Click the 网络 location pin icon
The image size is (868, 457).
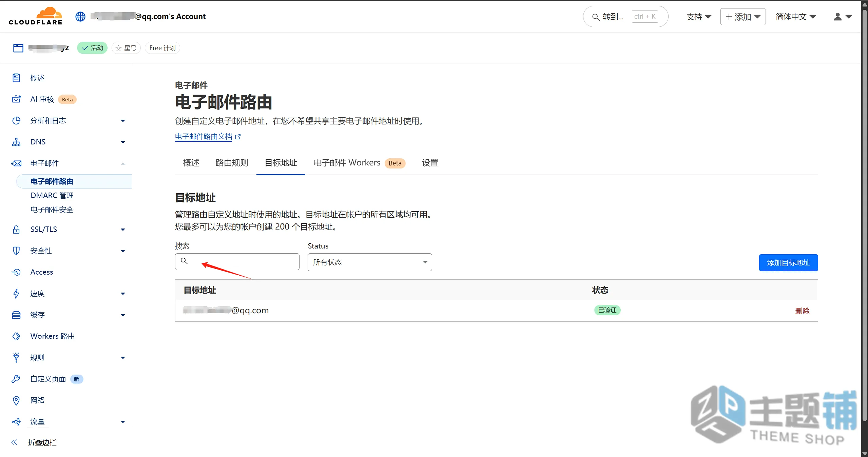tap(16, 401)
